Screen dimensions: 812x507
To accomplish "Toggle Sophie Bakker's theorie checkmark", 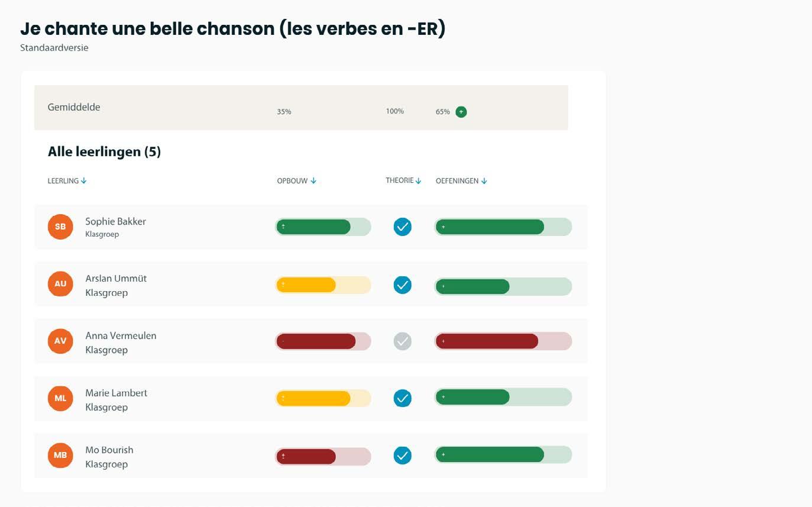I will click(402, 227).
